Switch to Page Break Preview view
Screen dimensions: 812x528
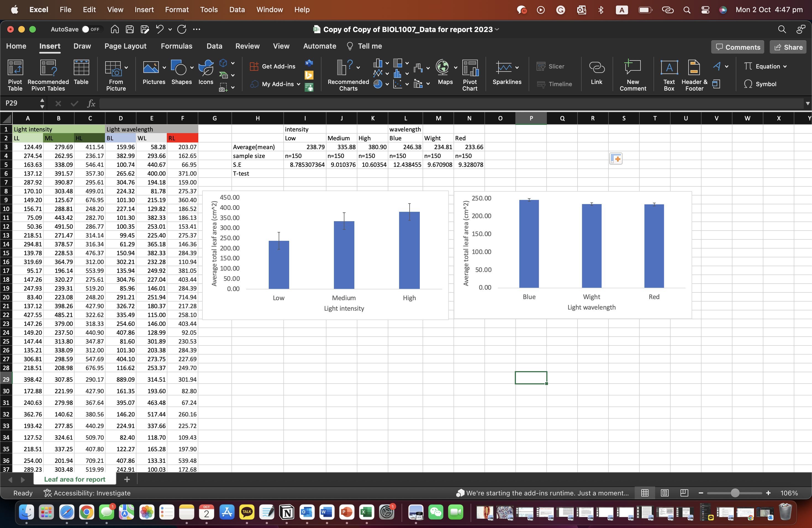(x=684, y=493)
